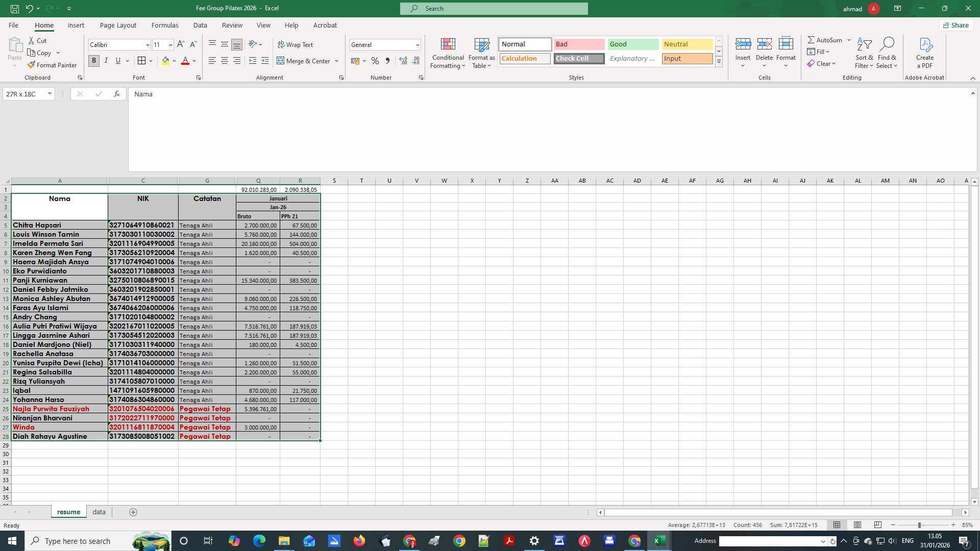
Task: Open Sort & Filter
Action: (863, 52)
